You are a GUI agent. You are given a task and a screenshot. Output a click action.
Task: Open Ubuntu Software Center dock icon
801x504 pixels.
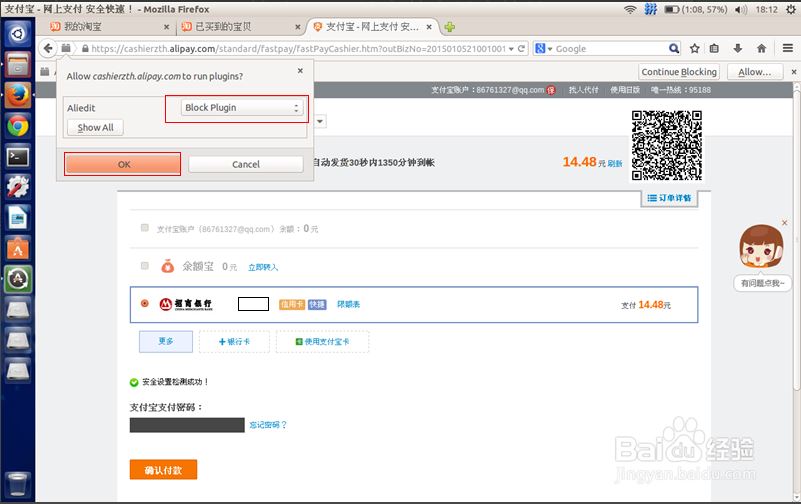click(x=18, y=248)
